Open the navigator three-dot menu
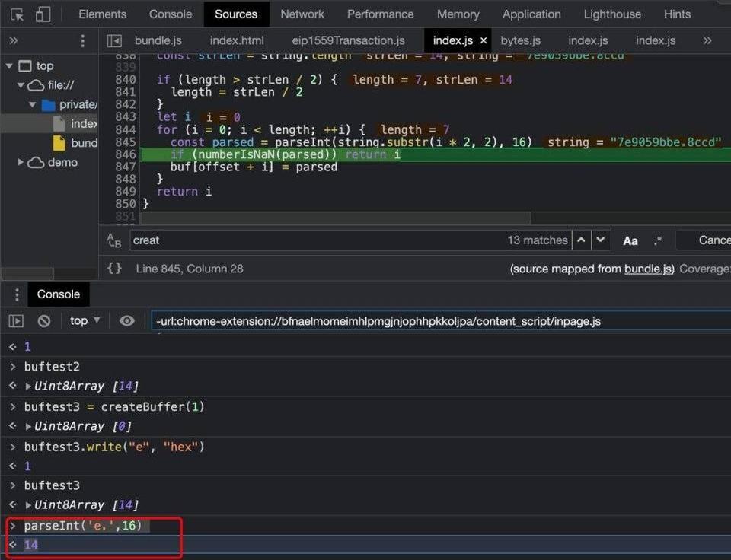 (x=82, y=40)
